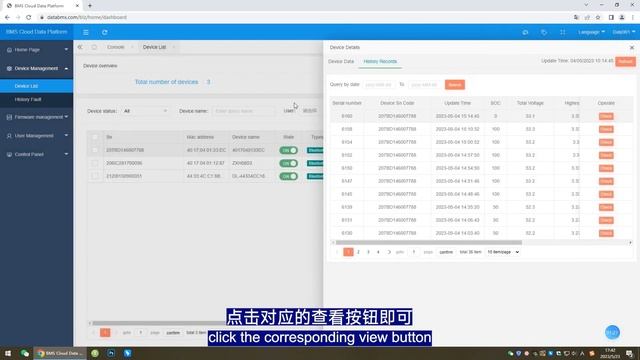Click the device list horizontal scrollbar
The width and height of the screenshot is (640, 360).
206,323
